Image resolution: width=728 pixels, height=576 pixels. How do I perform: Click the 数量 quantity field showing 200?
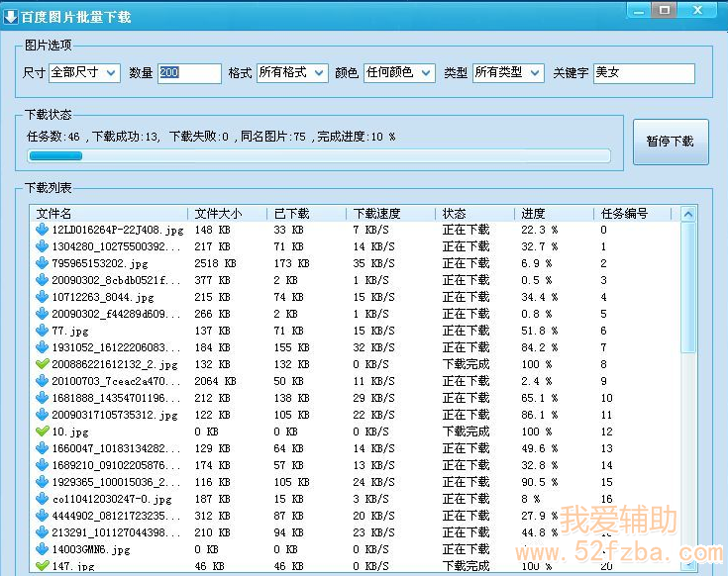pyautogui.click(x=189, y=73)
